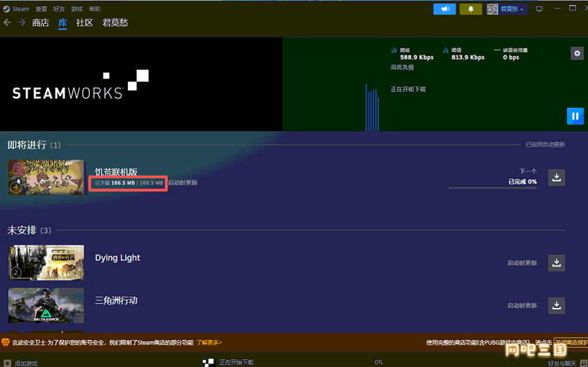Click the 饥荒联机版 progress bar
The height and width of the screenshot is (367, 588).
pyautogui.click(x=493, y=187)
